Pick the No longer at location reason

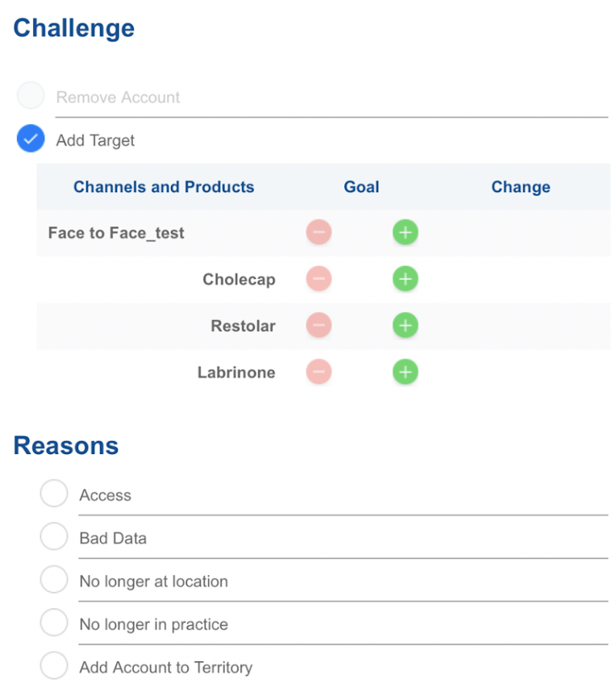click(x=54, y=580)
